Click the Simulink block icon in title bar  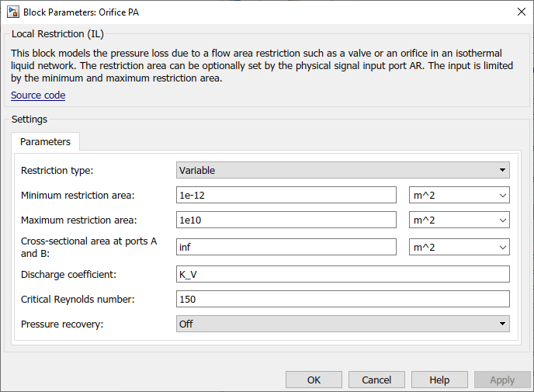coord(13,12)
